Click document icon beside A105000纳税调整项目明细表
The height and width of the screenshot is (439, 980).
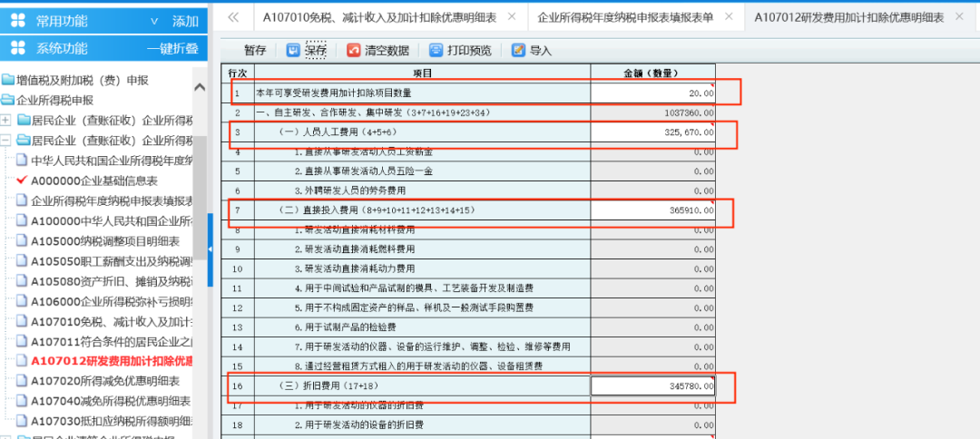coord(22,241)
